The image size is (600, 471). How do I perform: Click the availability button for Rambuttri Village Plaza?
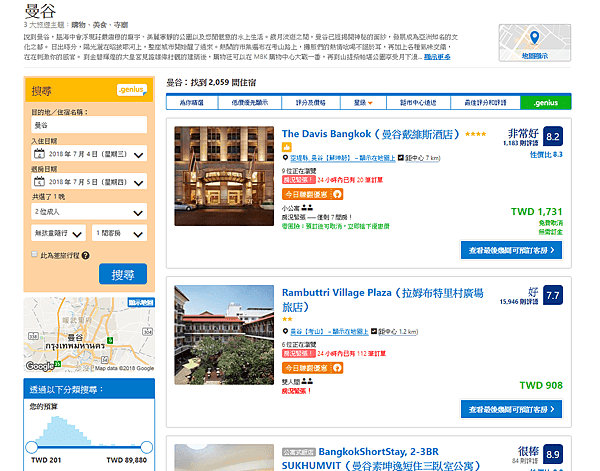coord(511,409)
